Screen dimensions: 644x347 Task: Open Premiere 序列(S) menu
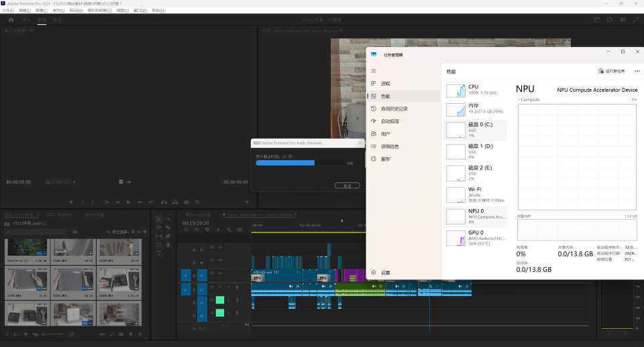click(x=58, y=11)
